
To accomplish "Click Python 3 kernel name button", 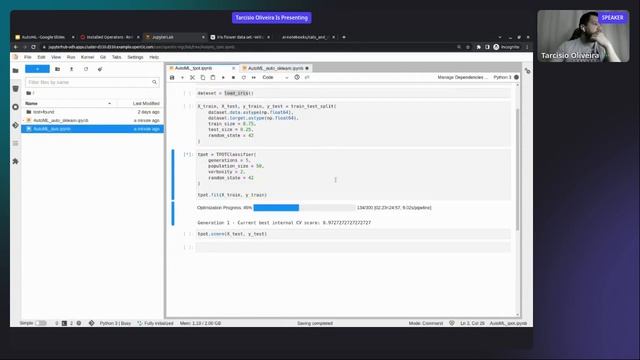I will 502,77.
